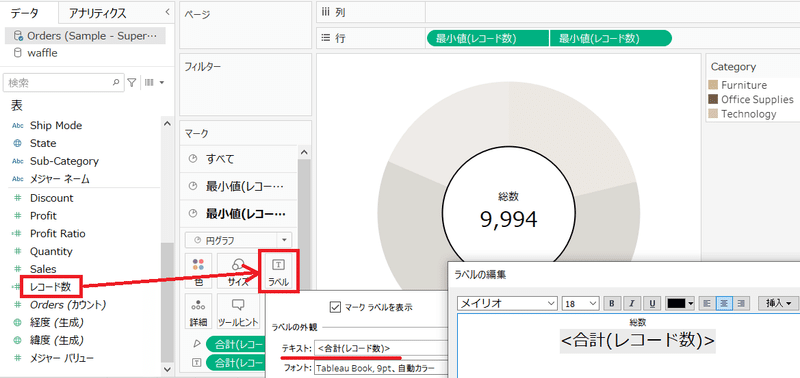Click the ラベル label button on Marks card
800x378 pixels.
pos(279,271)
